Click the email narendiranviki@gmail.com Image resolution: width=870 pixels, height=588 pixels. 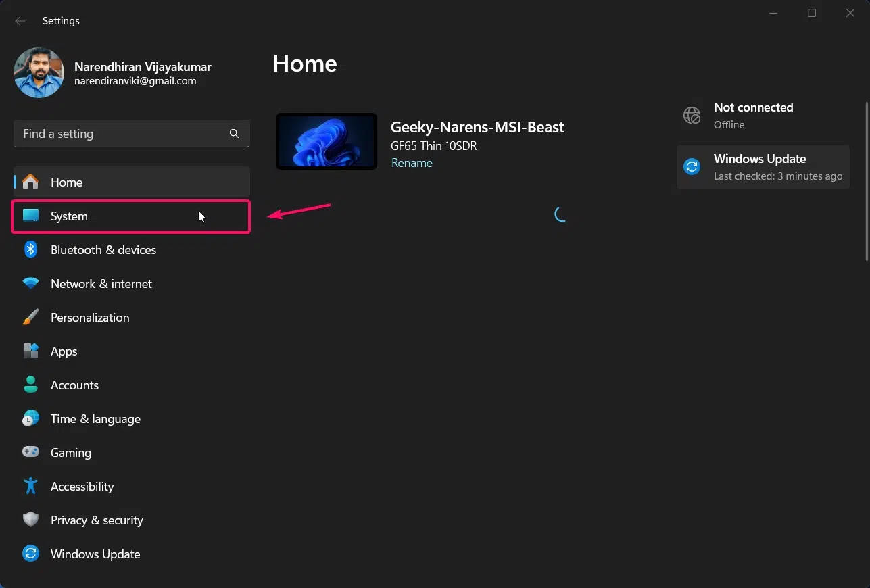coord(135,81)
